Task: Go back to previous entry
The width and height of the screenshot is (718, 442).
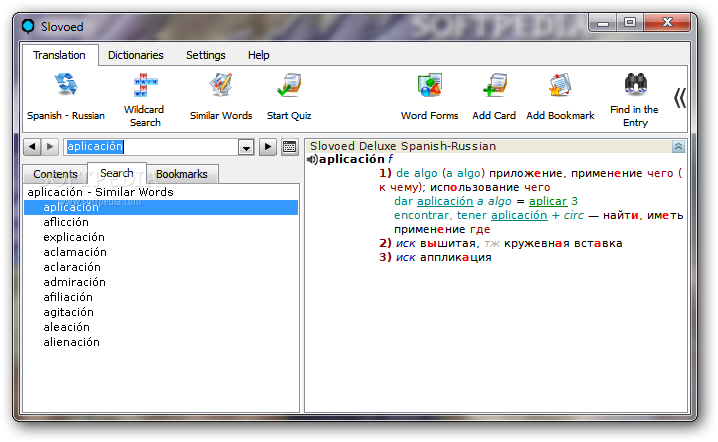Action: click(32, 147)
